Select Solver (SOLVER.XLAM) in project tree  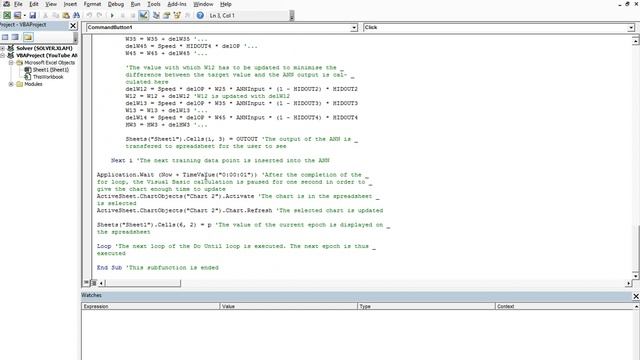44,48
